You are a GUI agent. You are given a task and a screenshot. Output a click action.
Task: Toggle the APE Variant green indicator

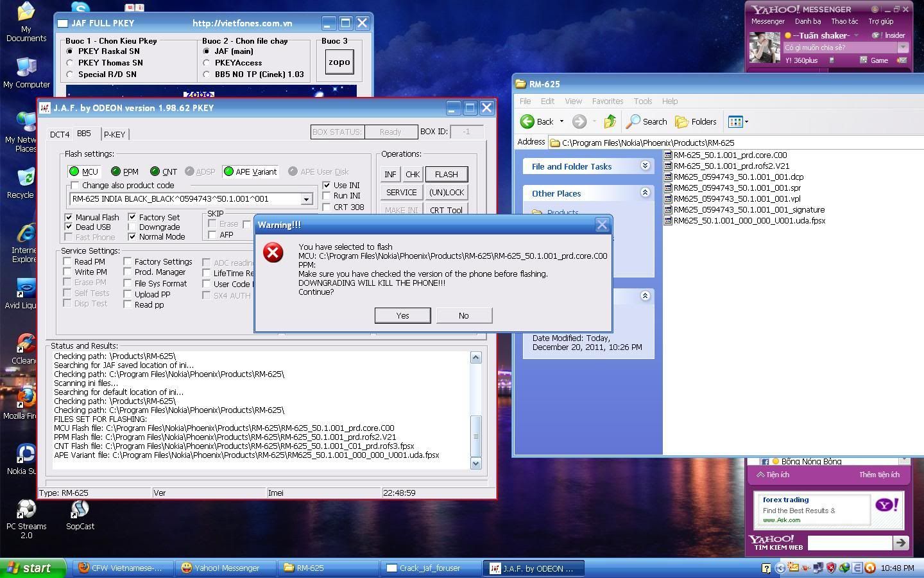[228, 171]
